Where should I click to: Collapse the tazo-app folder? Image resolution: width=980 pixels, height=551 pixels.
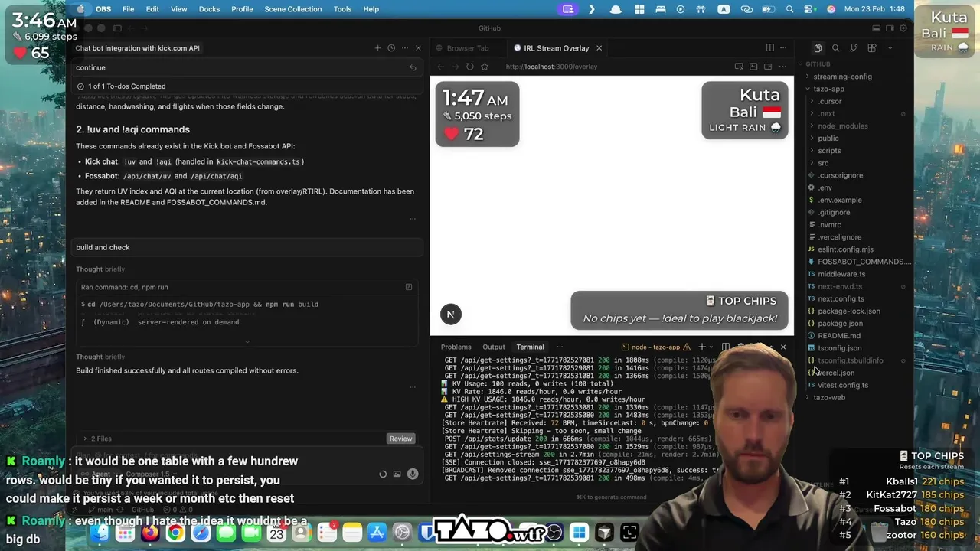tap(828, 89)
